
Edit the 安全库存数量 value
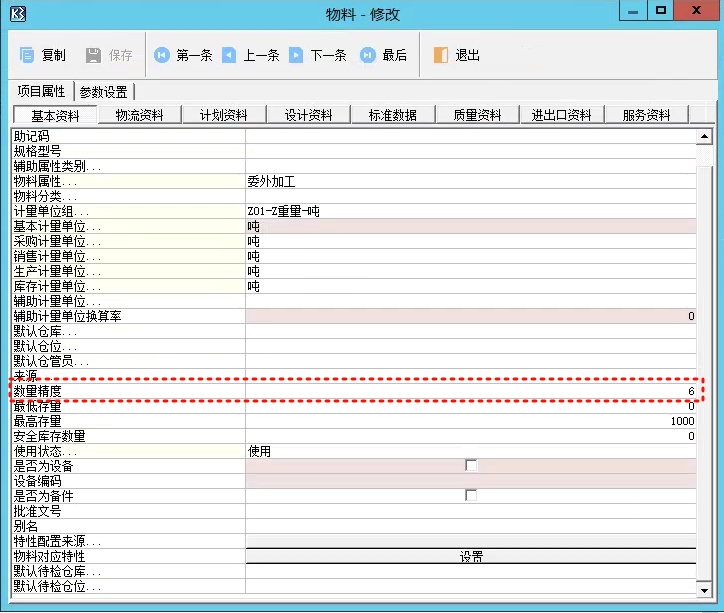tap(471, 436)
